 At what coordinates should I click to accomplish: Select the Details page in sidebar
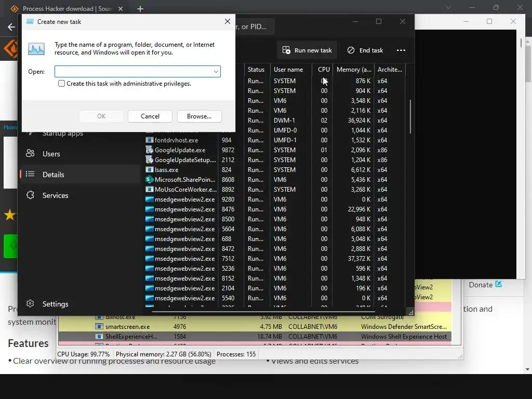[x=81, y=175]
